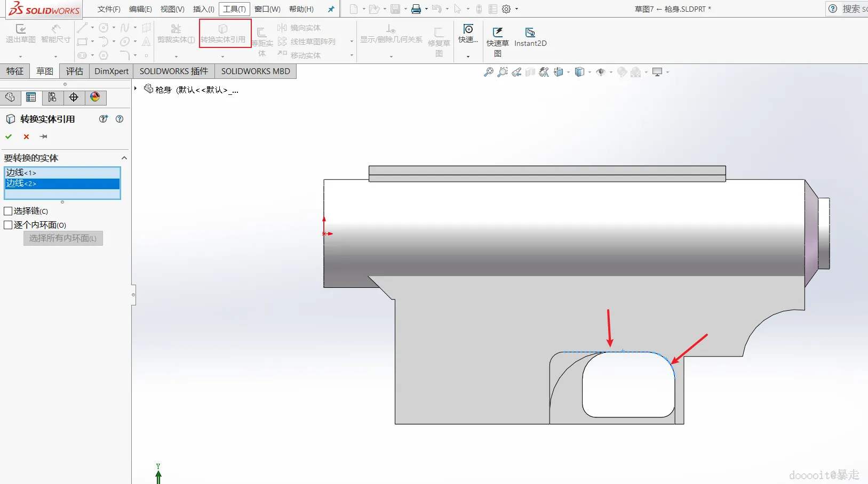
Task: Enable the 逐个内环面 checkbox
Action: (x=8, y=225)
